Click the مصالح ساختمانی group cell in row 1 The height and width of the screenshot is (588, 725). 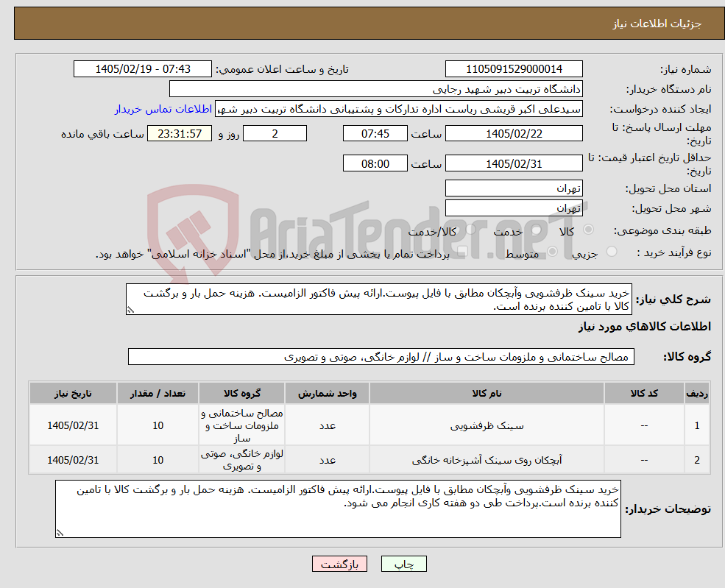coord(242,425)
